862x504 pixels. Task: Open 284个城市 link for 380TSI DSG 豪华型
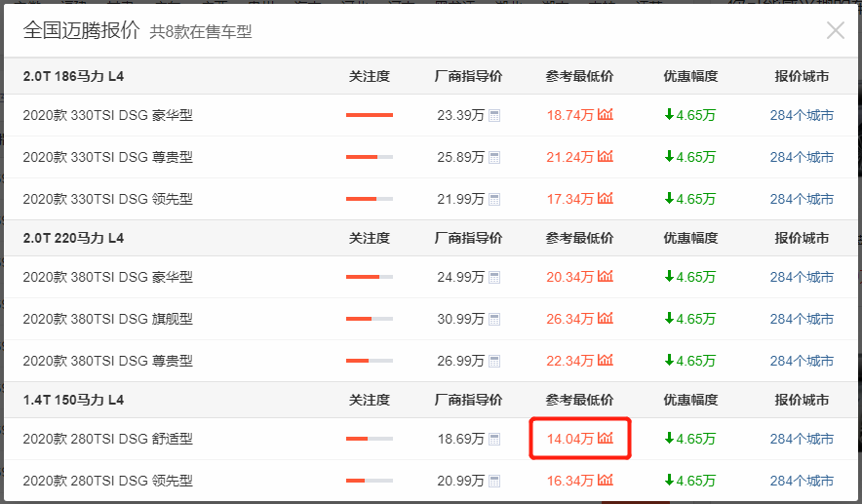[x=802, y=277]
